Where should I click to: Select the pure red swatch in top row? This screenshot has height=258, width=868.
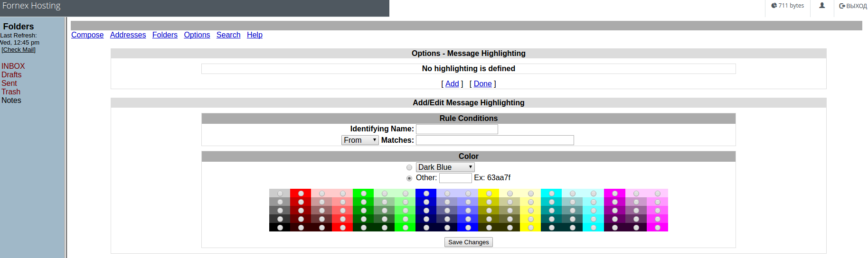pyautogui.click(x=301, y=193)
